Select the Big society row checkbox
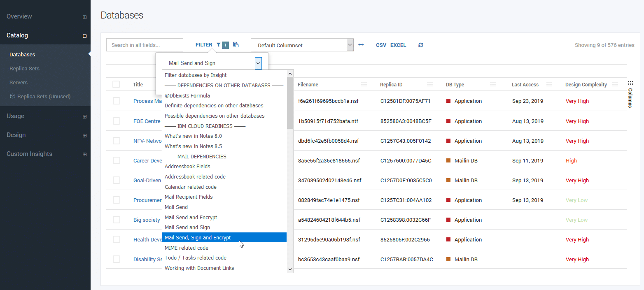The image size is (644, 290). click(x=117, y=220)
